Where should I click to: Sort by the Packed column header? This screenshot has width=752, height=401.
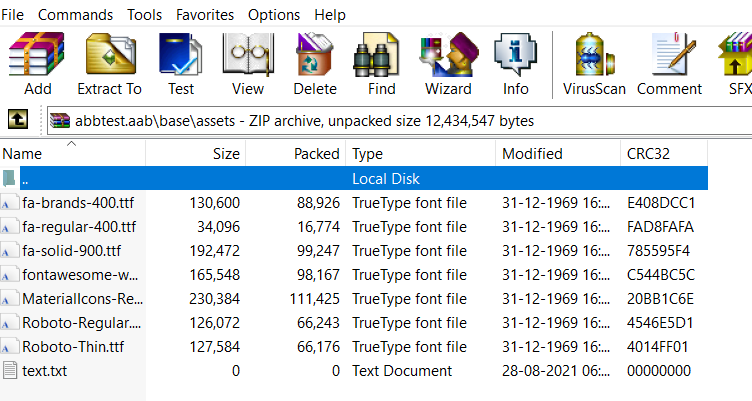tap(296, 154)
